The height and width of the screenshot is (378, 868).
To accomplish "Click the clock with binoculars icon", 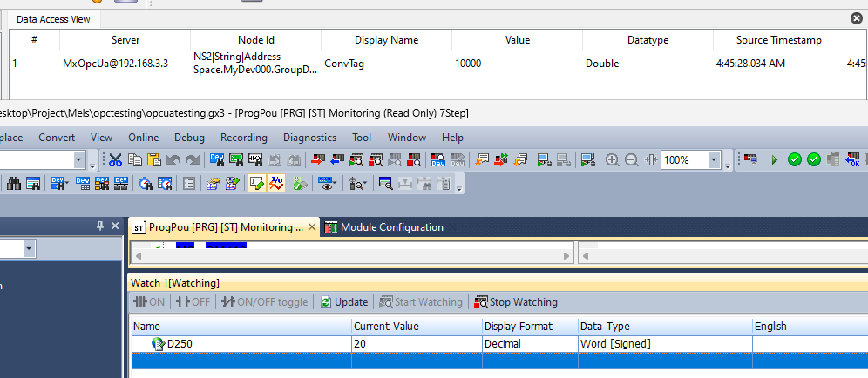I will coord(146,183).
